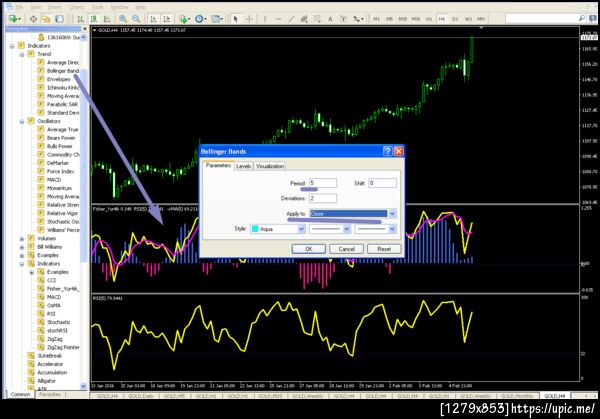Switch chart to candlesticks mode
Image resolution: width=600 pixels, height=419 pixels.
tap(94, 19)
